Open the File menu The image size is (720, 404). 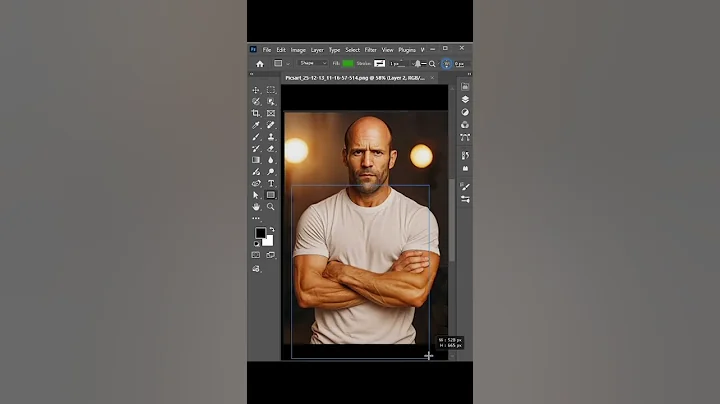coord(267,50)
